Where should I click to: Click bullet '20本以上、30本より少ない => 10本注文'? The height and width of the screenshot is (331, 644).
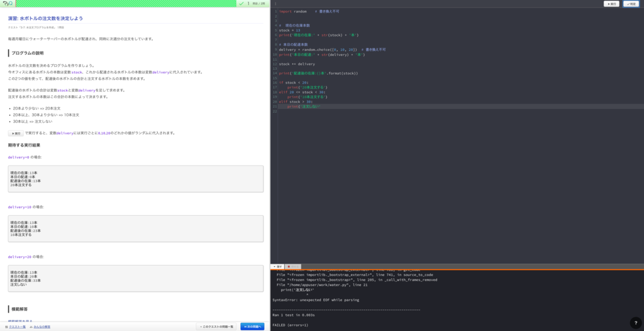pos(46,115)
